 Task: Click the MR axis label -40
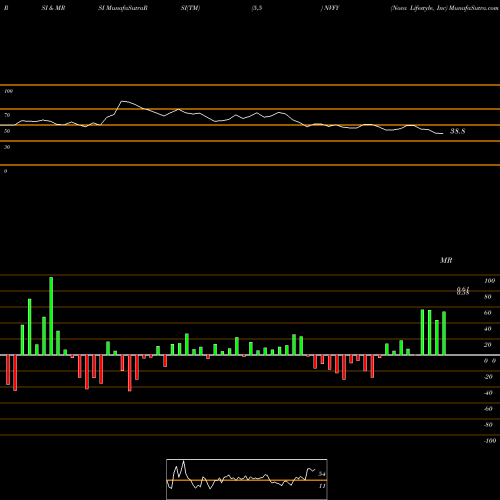pyautogui.click(x=488, y=393)
